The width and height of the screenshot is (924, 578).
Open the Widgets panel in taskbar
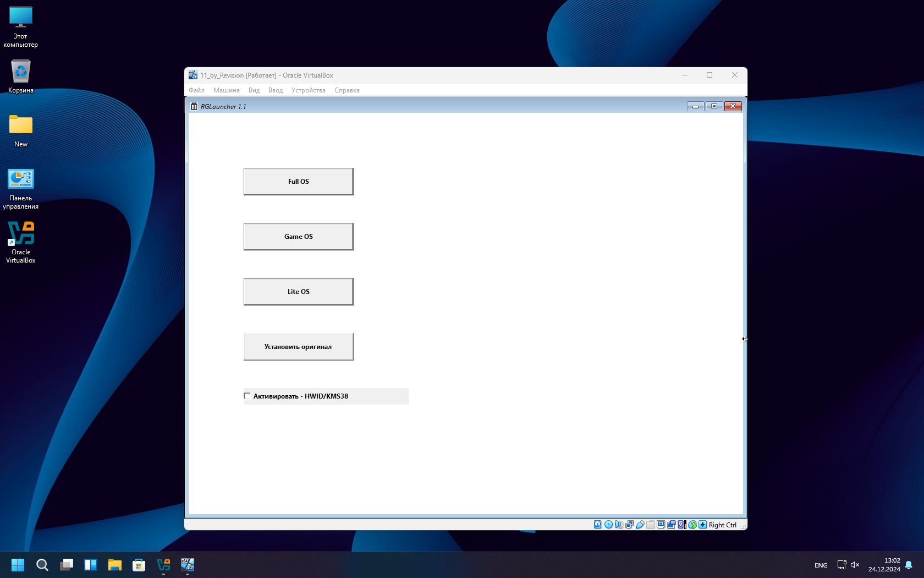[x=90, y=565]
